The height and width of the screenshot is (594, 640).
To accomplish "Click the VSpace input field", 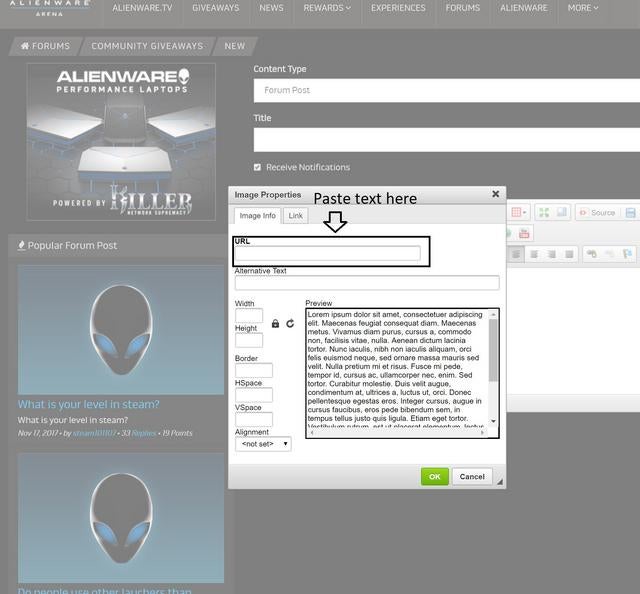I will (x=254, y=419).
